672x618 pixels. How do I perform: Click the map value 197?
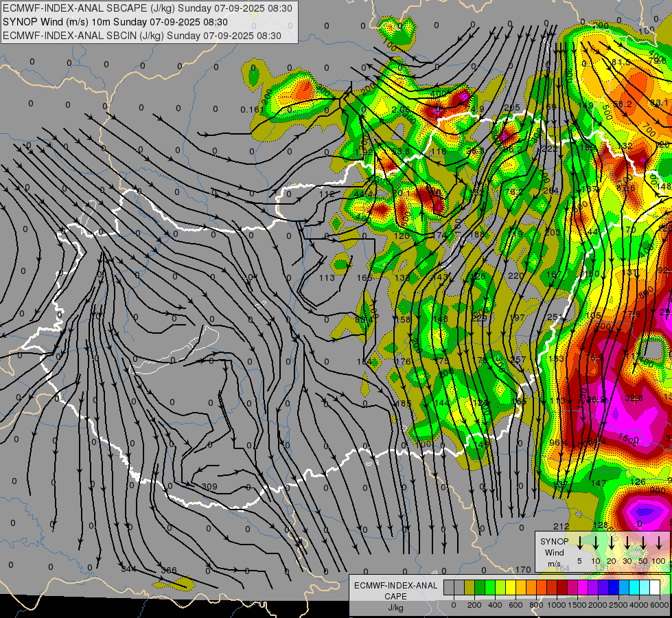pyautogui.click(x=518, y=317)
